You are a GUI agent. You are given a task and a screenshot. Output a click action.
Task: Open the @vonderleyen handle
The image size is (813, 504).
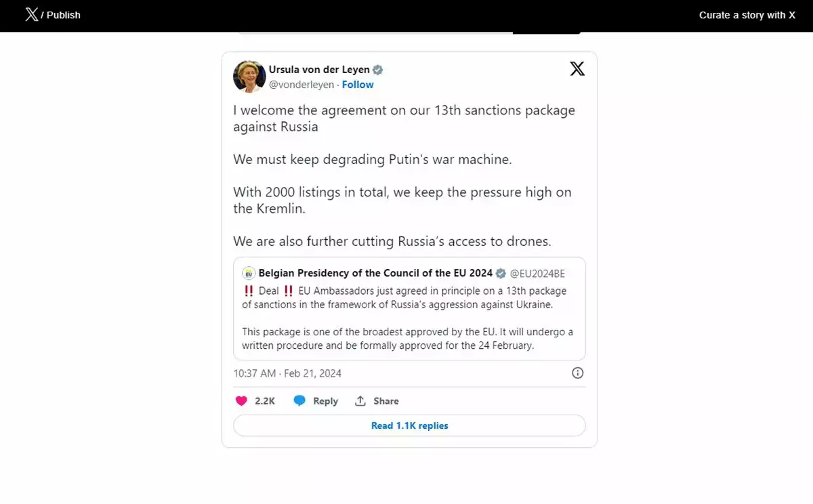coord(301,85)
